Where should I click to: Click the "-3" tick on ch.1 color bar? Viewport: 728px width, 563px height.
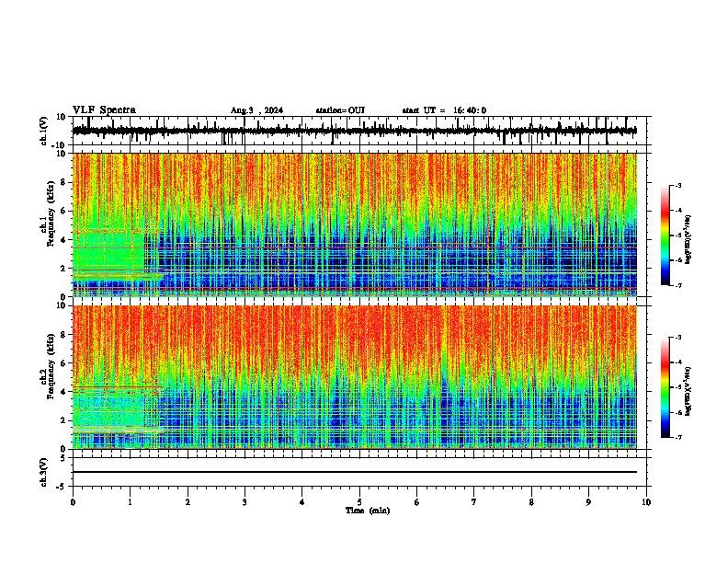677,185
